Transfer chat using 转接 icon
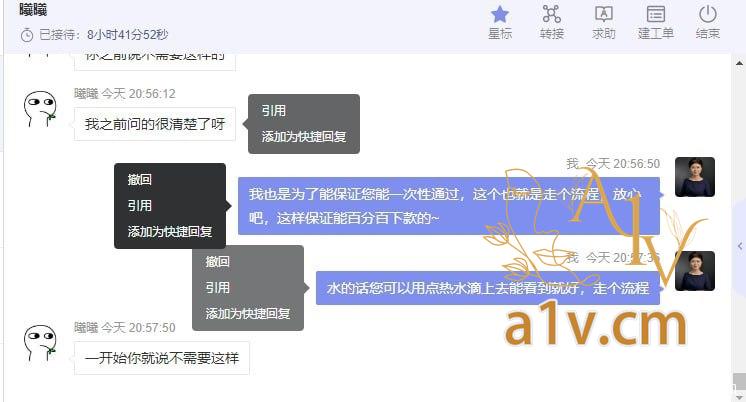 pos(551,22)
